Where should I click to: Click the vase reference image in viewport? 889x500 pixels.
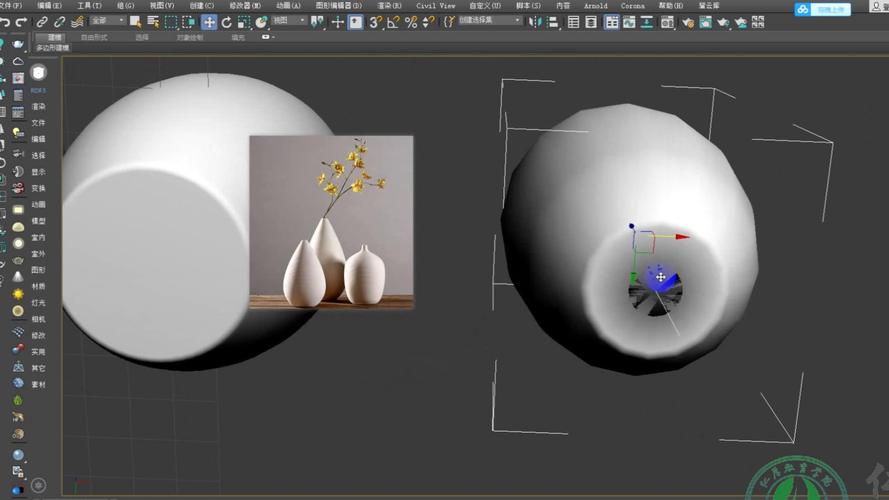(332, 222)
